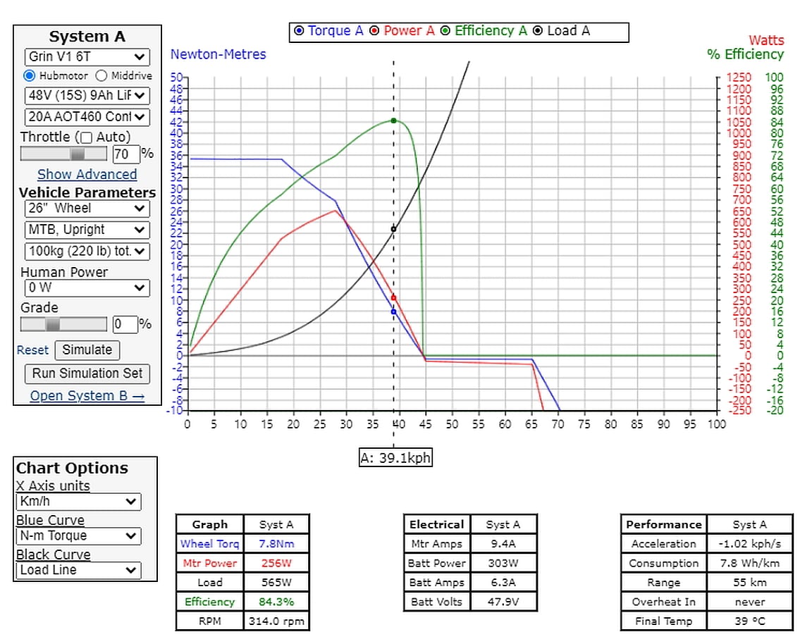Click the blue torque marker dot on chart
This screenshot has height=644, width=812.
[x=393, y=311]
